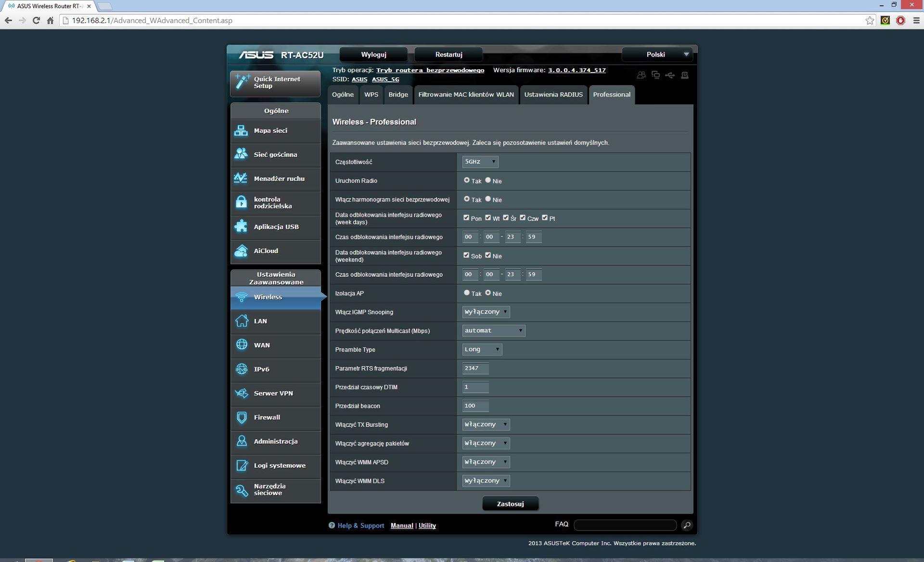Viewport: 924px width, 562px height.
Task: Switch to the WPS tab
Action: click(371, 95)
